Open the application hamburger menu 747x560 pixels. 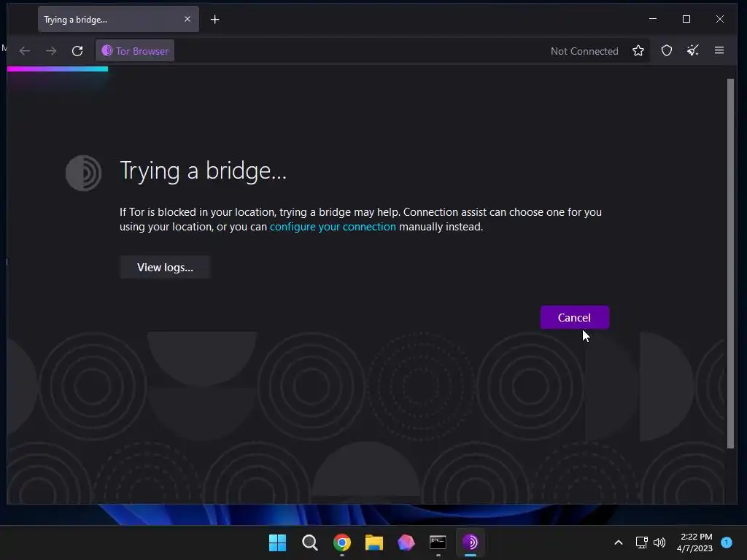pos(719,50)
